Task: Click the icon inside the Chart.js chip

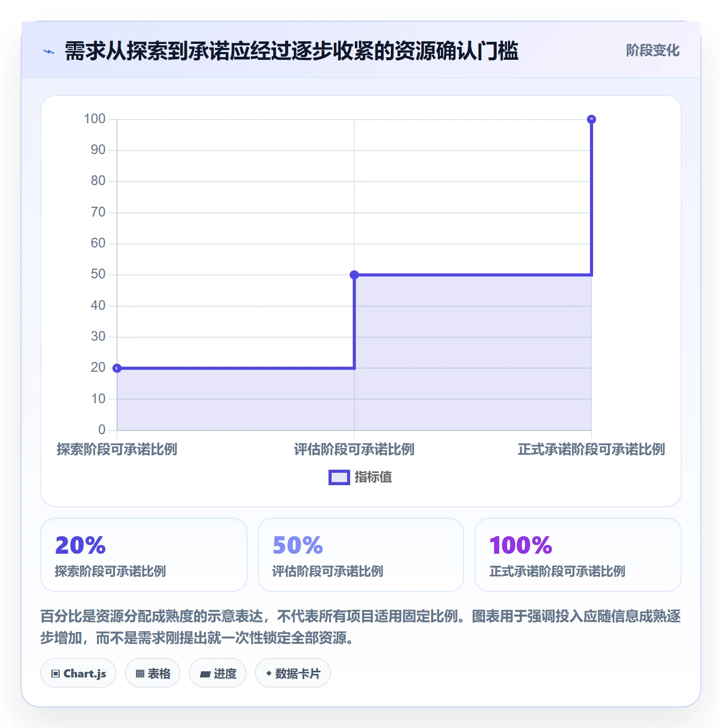Action: pyautogui.click(x=56, y=673)
